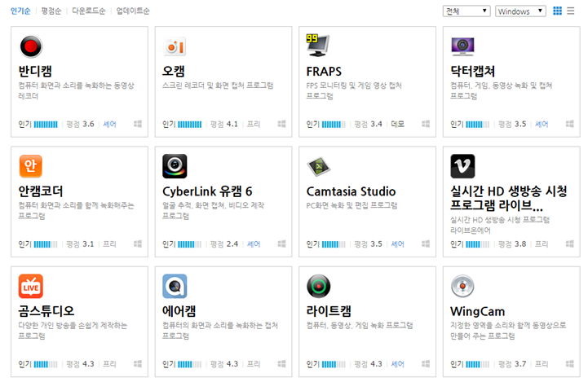
Task: Open 실시간 HD 생방송 시청 프로그램 title
Action: coord(509,198)
